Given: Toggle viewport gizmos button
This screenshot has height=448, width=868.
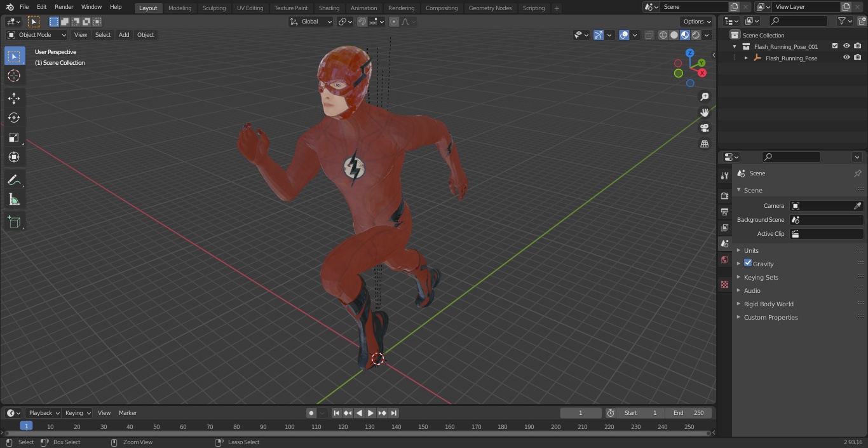Looking at the screenshot, I should tap(599, 35).
